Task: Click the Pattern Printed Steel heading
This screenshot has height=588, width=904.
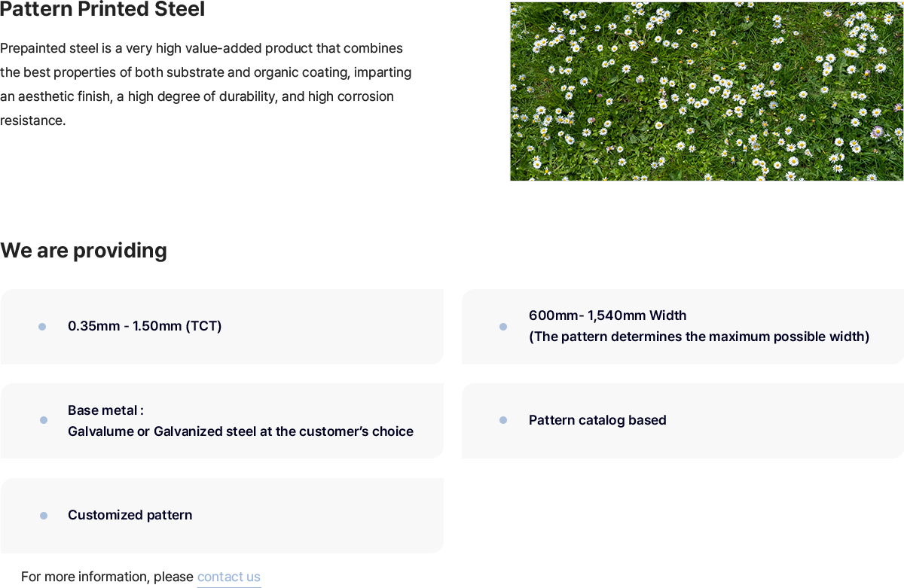Action: click(102, 10)
